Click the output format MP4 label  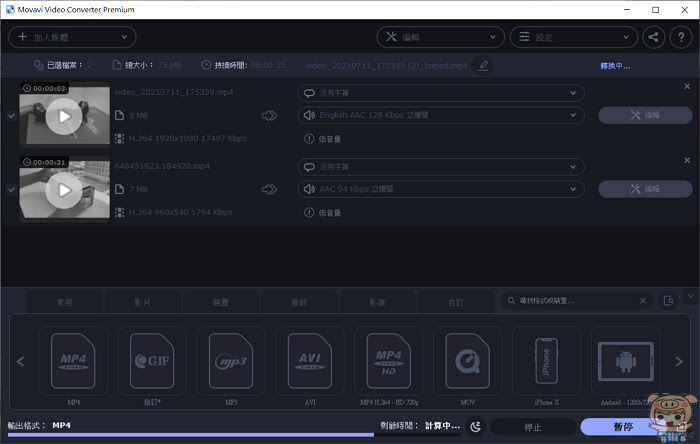[x=62, y=425]
